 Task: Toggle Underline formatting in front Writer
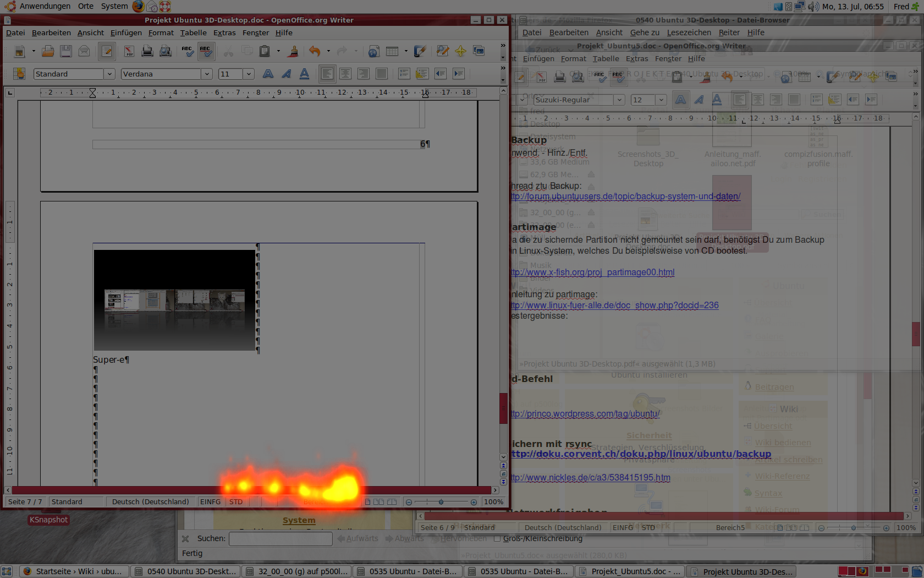pyautogui.click(x=304, y=74)
